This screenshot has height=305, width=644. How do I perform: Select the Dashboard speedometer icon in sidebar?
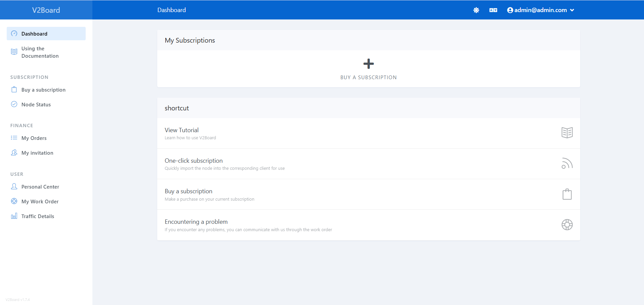(x=14, y=33)
